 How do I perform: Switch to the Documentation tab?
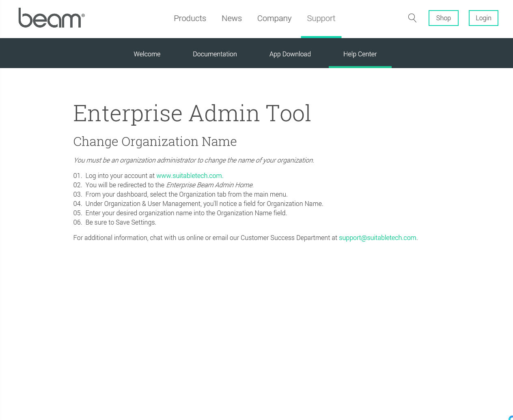(215, 54)
